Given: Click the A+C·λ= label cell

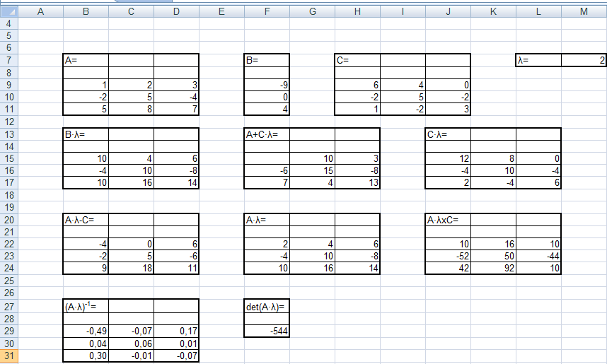Looking at the screenshot, I should click(267, 134).
